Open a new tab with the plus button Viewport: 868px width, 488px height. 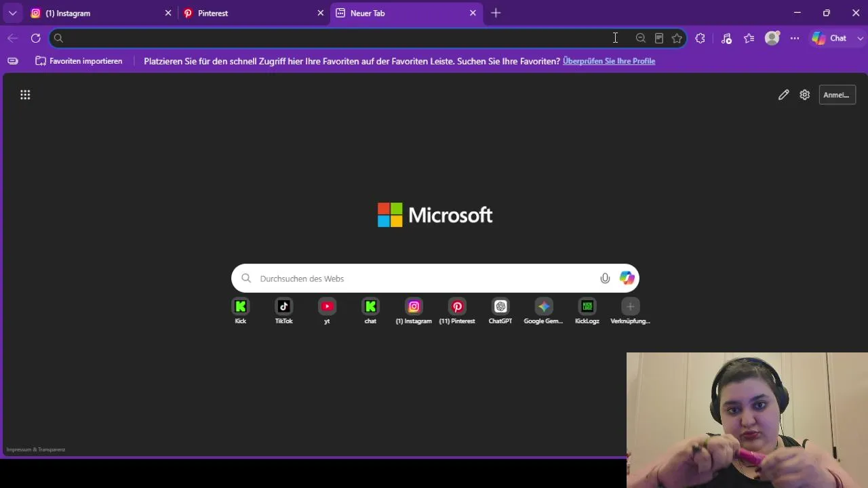pyautogui.click(x=496, y=13)
